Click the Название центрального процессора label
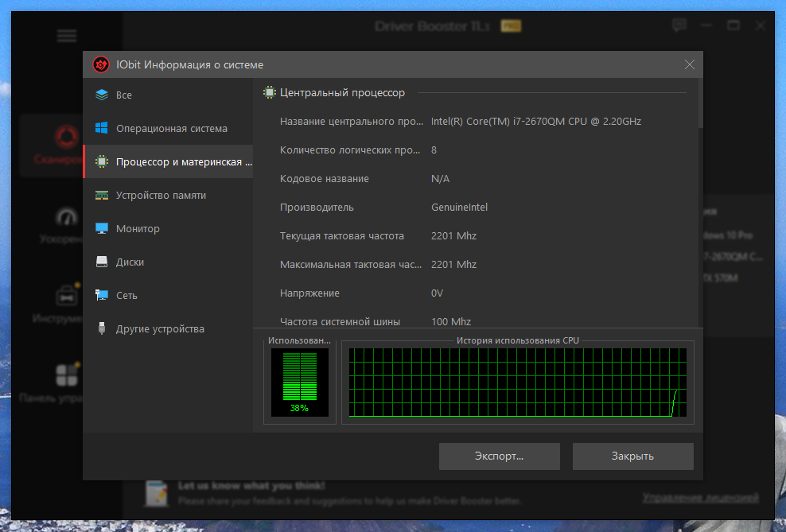The width and height of the screenshot is (786, 532). pyautogui.click(x=352, y=121)
